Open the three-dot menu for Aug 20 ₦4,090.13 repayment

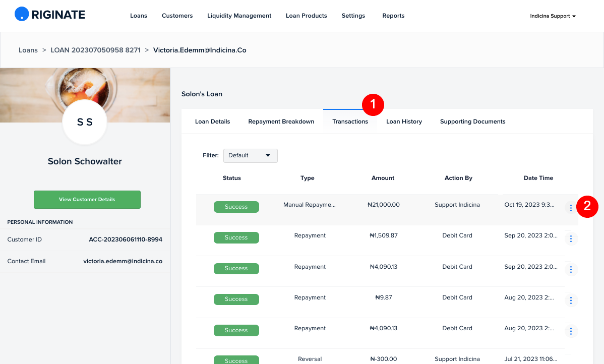571,331
